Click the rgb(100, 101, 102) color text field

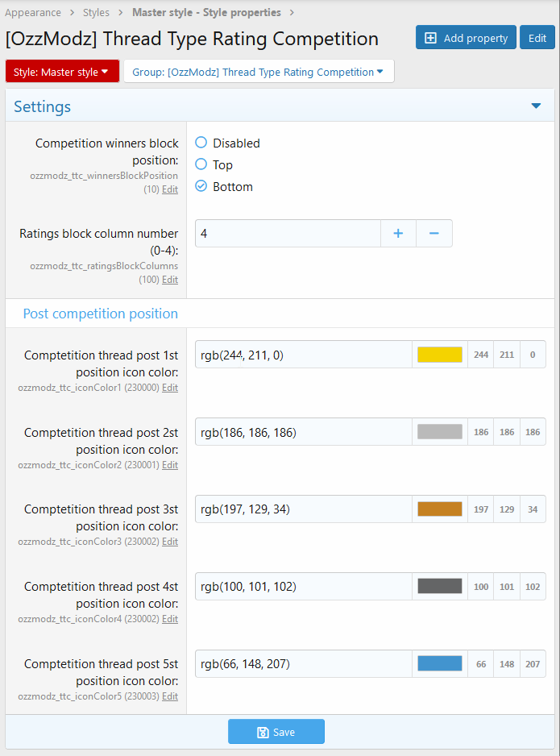pyautogui.click(x=304, y=586)
